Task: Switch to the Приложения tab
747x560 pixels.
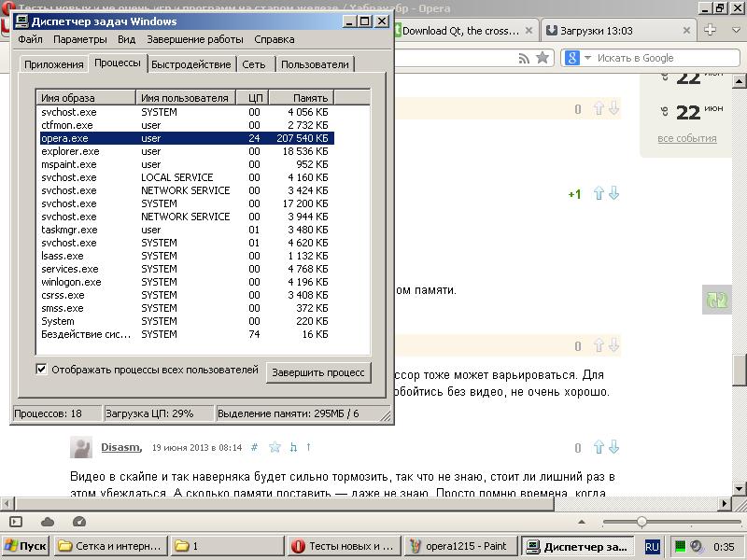Action: tap(54, 64)
